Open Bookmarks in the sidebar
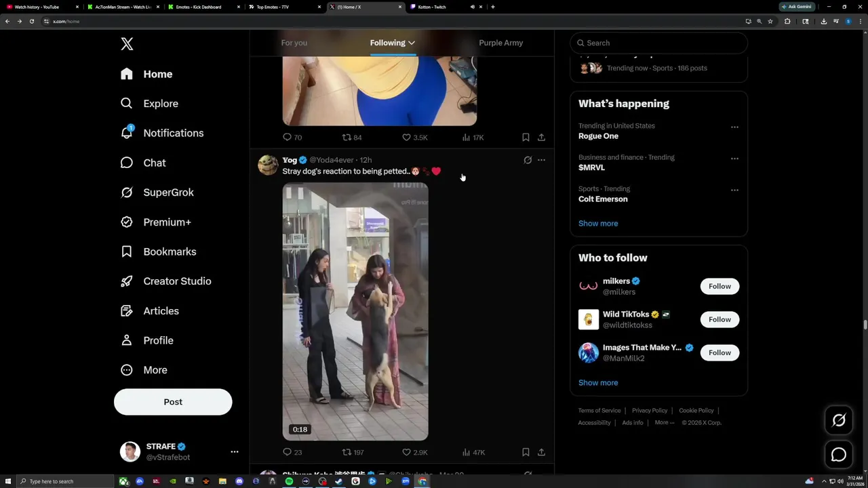The height and width of the screenshot is (488, 868). click(159, 251)
